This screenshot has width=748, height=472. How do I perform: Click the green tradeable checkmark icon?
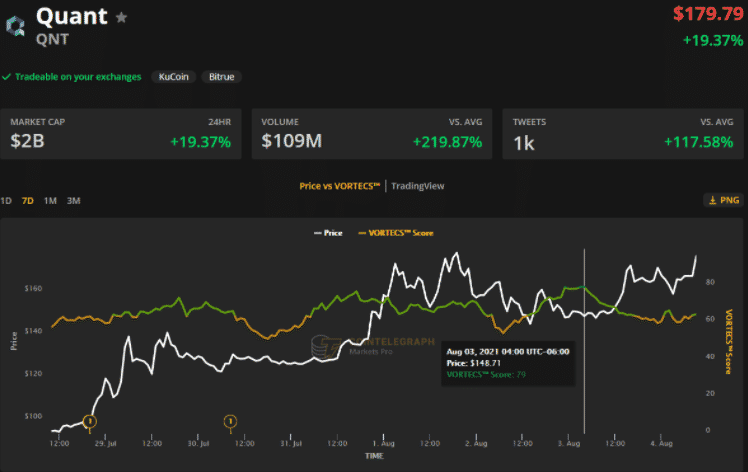(6, 76)
